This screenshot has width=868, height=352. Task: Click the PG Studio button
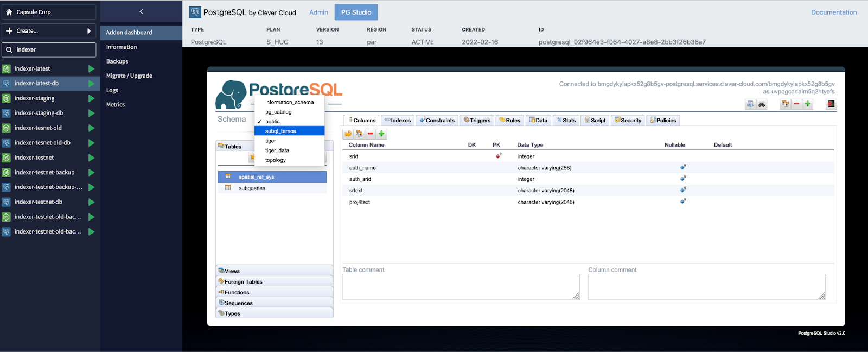click(356, 12)
